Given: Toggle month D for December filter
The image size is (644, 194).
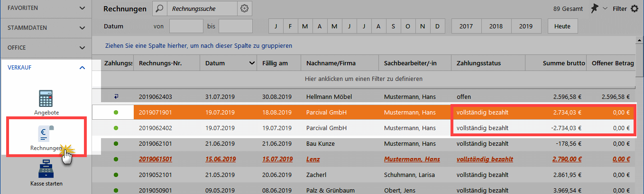Looking at the screenshot, I should [x=437, y=26].
